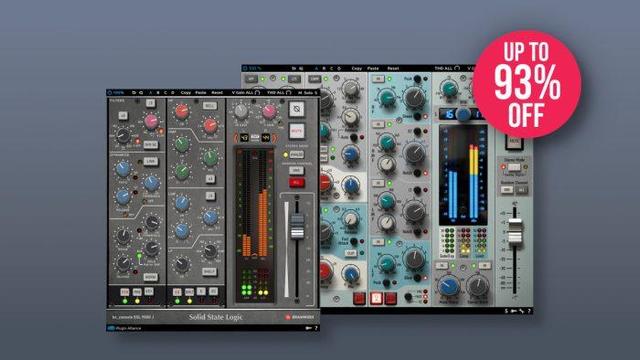Screen dimensions: 640x360
Task: Click the white-red square button at rear plugin bottom
Action: point(376,298)
